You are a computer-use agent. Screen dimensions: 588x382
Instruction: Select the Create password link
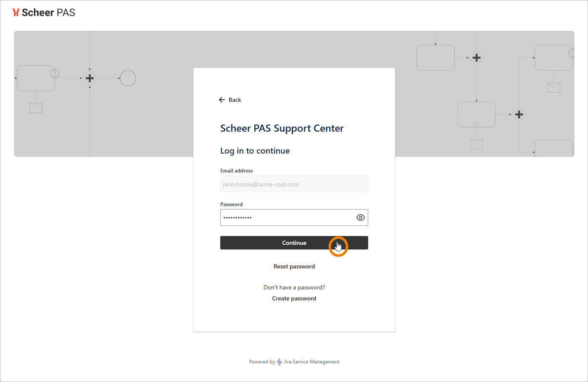click(x=294, y=298)
